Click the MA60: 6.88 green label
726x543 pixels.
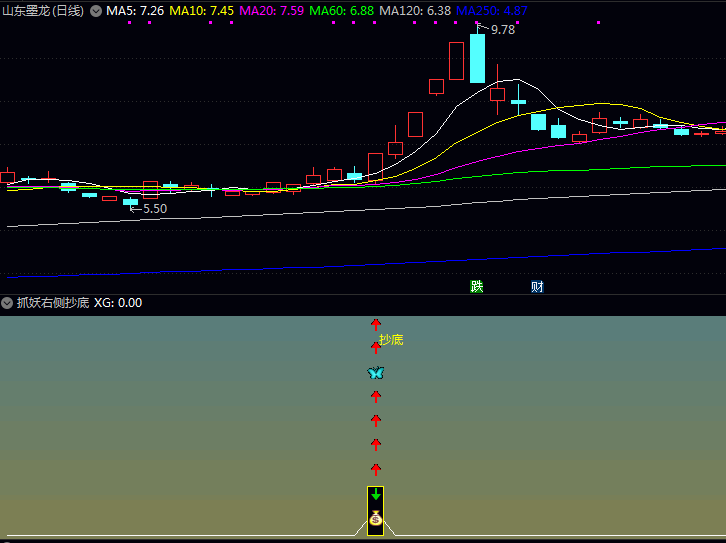pos(342,11)
